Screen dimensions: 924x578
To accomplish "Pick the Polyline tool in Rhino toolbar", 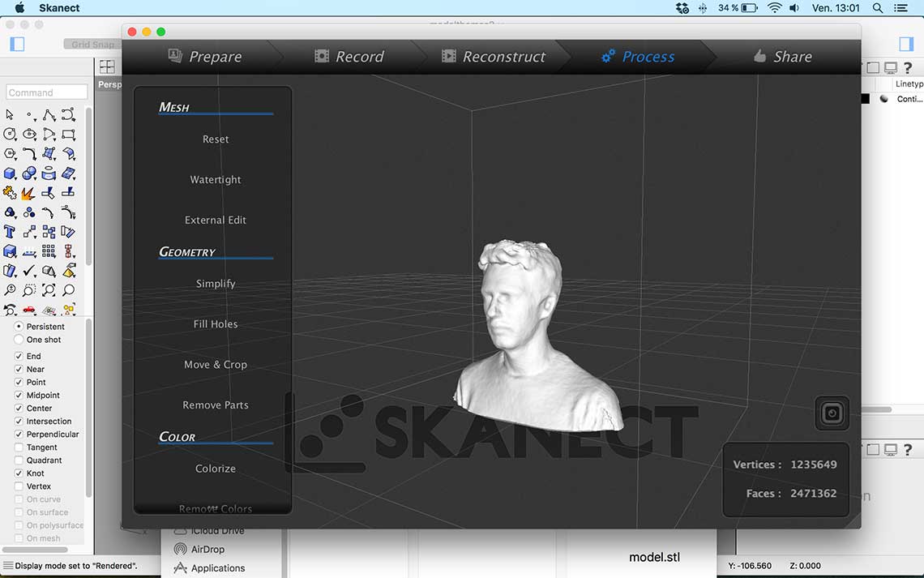I will [x=49, y=114].
